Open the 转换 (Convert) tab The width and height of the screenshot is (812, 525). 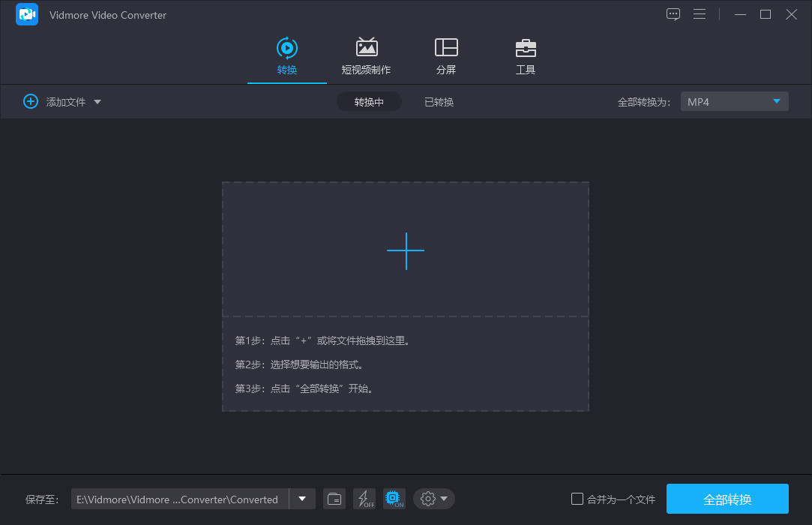(x=287, y=56)
